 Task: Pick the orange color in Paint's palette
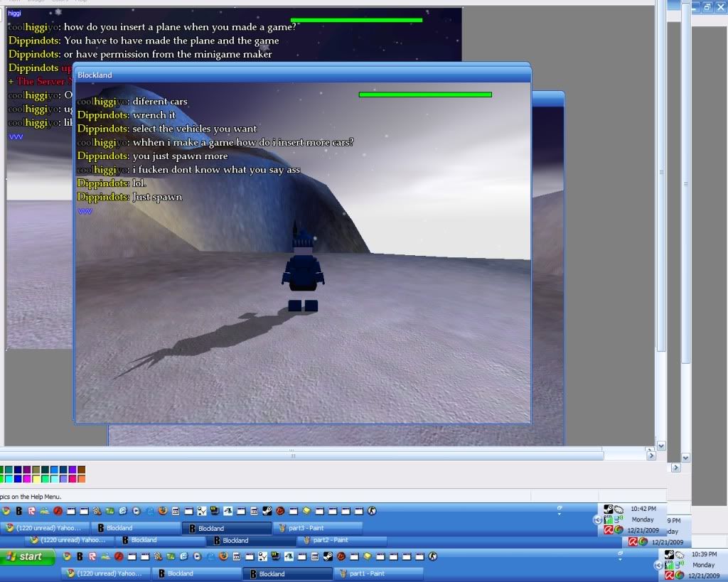click(x=81, y=478)
